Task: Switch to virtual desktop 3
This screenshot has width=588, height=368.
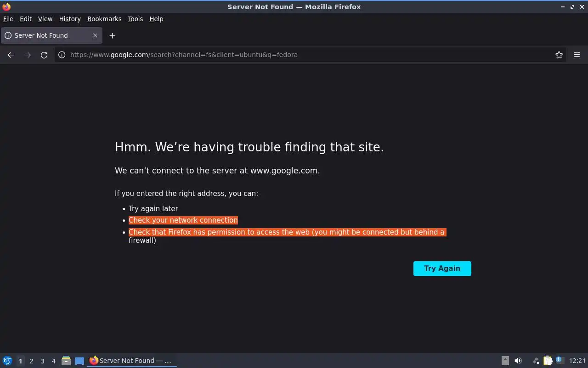Action: 42,361
